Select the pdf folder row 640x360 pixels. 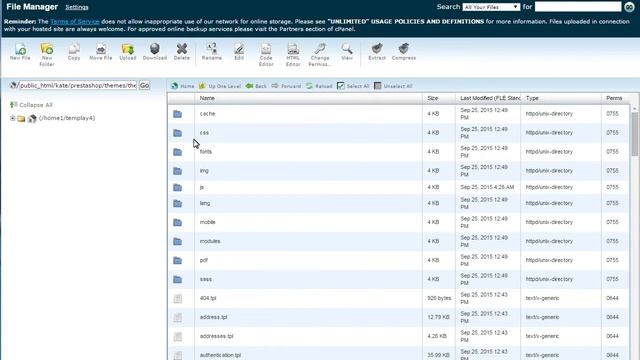coord(398,260)
